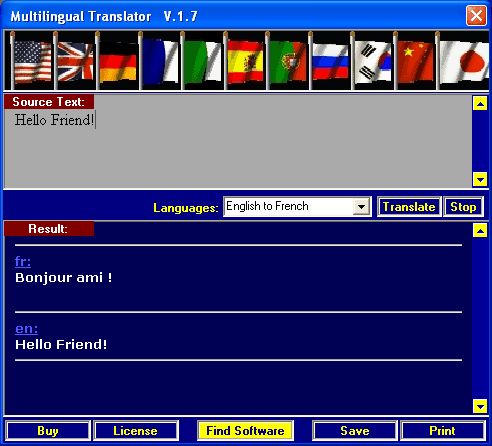Image resolution: width=492 pixels, height=446 pixels.
Task: Select the Portuguese flag
Action: point(288,61)
